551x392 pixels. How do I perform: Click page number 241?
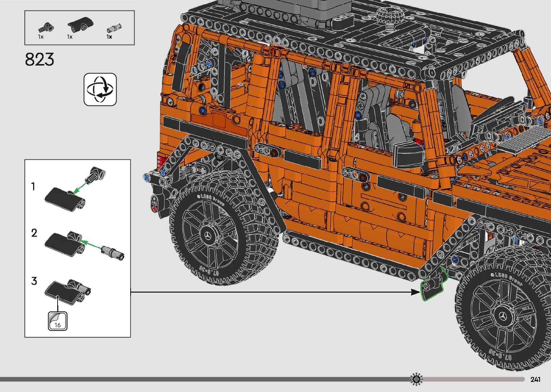click(535, 379)
